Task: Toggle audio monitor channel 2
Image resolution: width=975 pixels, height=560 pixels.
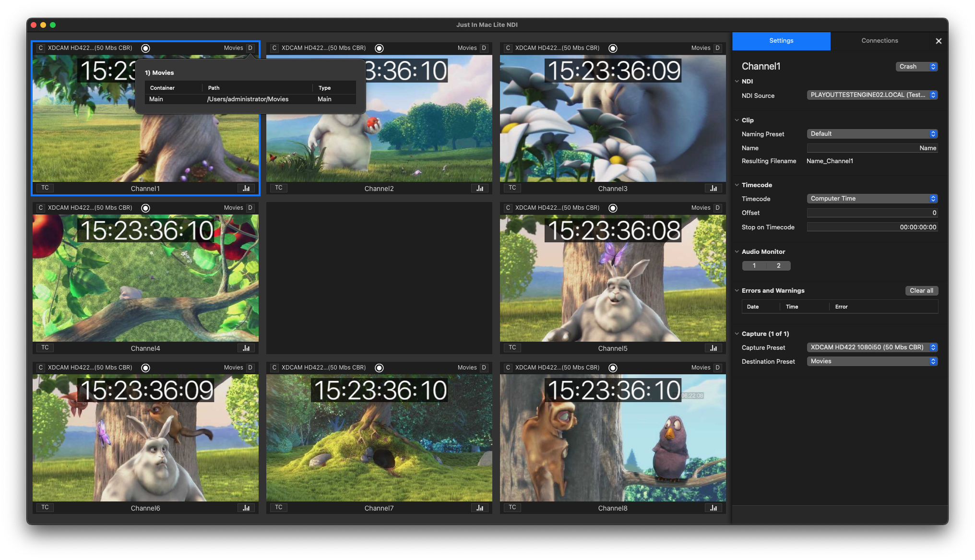Action: (x=778, y=265)
